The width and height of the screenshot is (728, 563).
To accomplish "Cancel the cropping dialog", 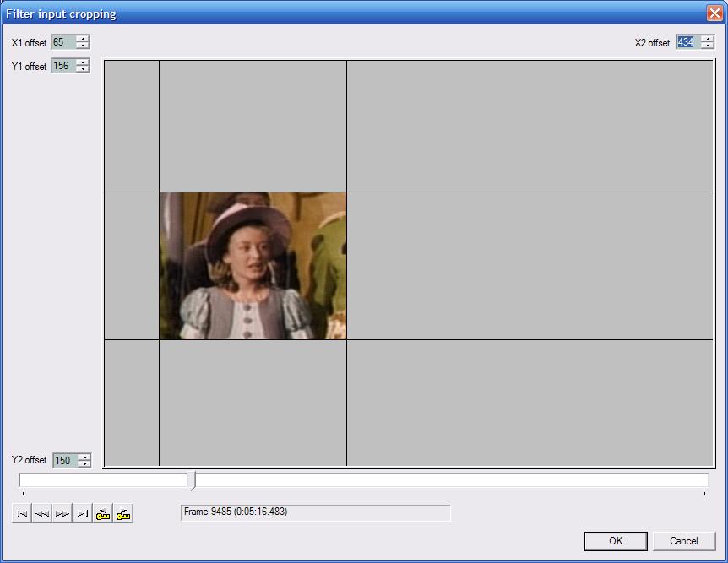I will point(684,541).
